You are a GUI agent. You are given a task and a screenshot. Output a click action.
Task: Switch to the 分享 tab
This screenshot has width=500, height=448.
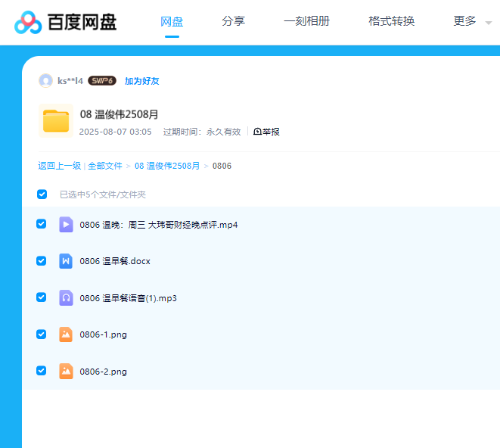[233, 21]
